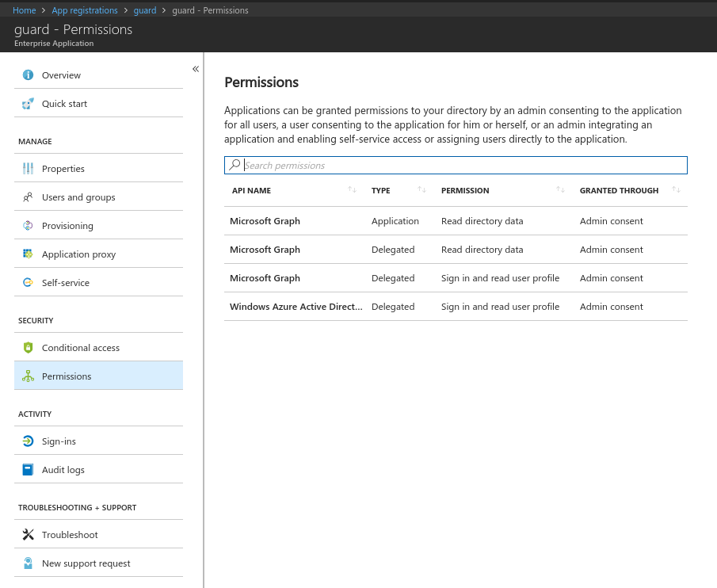Click Application type cell
The width and height of the screenshot is (717, 588).
click(x=395, y=221)
